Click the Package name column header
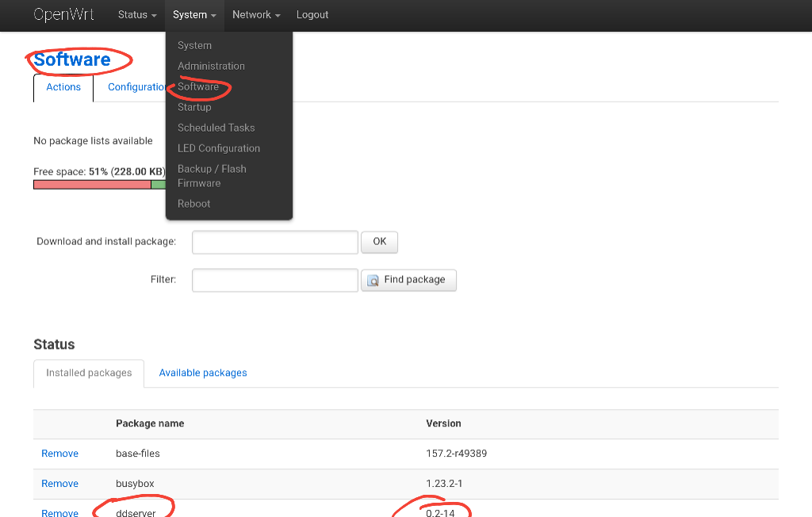This screenshot has height=517, width=812. pyautogui.click(x=150, y=423)
